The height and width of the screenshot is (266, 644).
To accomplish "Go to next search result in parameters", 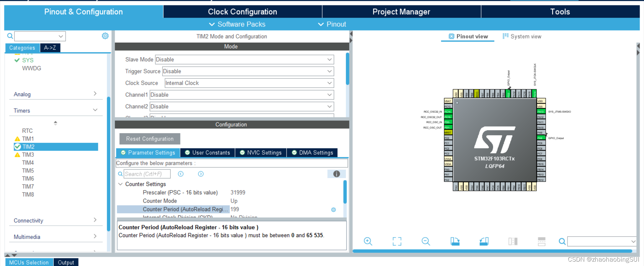I will pos(201,174).
